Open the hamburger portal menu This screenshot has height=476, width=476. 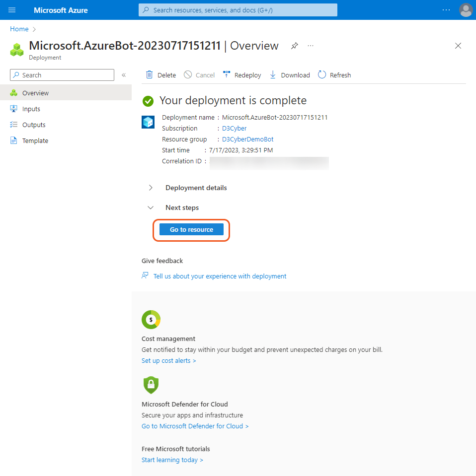12,10
